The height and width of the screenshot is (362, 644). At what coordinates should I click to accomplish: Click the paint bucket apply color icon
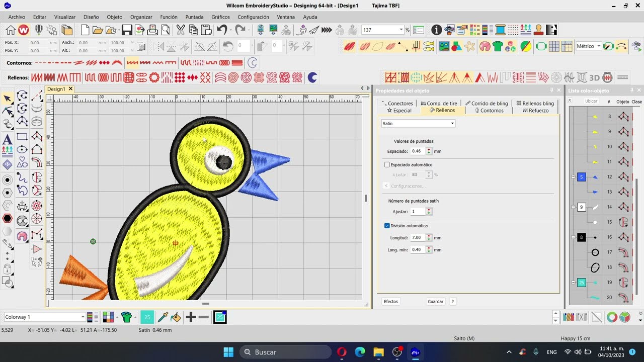click(x=176, y=317)
